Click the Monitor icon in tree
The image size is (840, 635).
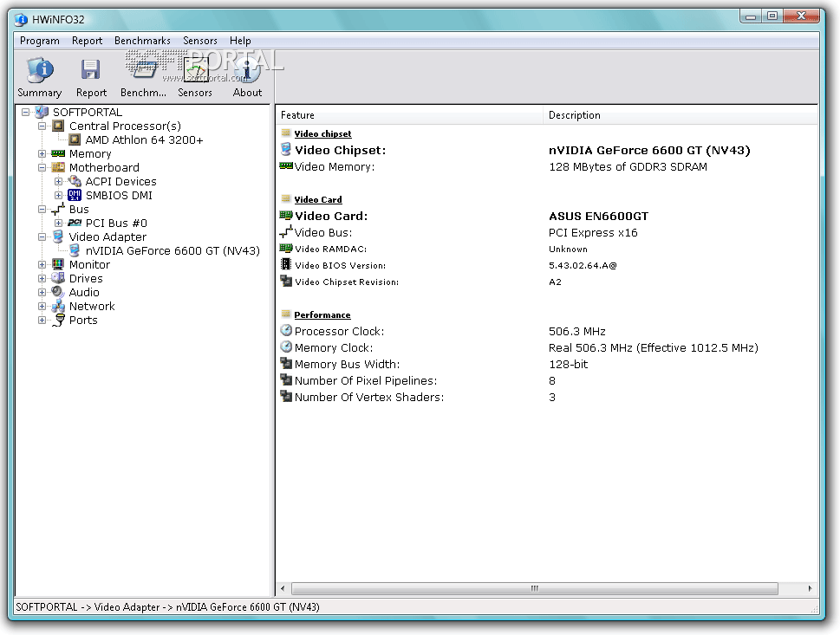coord(58,264)
